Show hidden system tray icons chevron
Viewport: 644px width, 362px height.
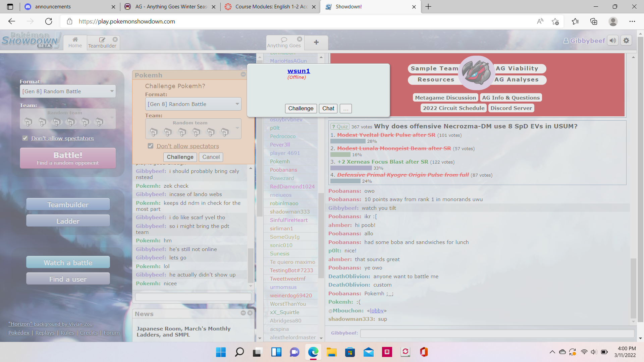pos(552,352)
